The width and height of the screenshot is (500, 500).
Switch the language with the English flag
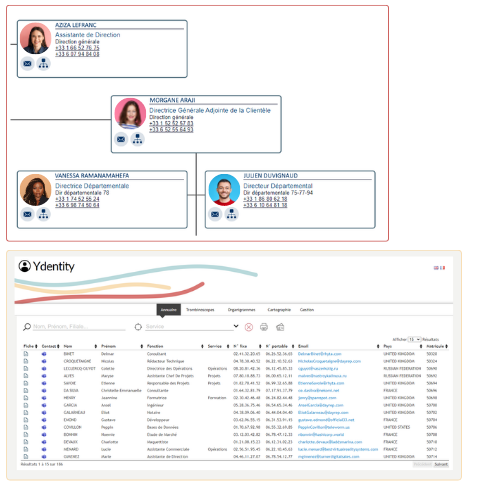436,268
